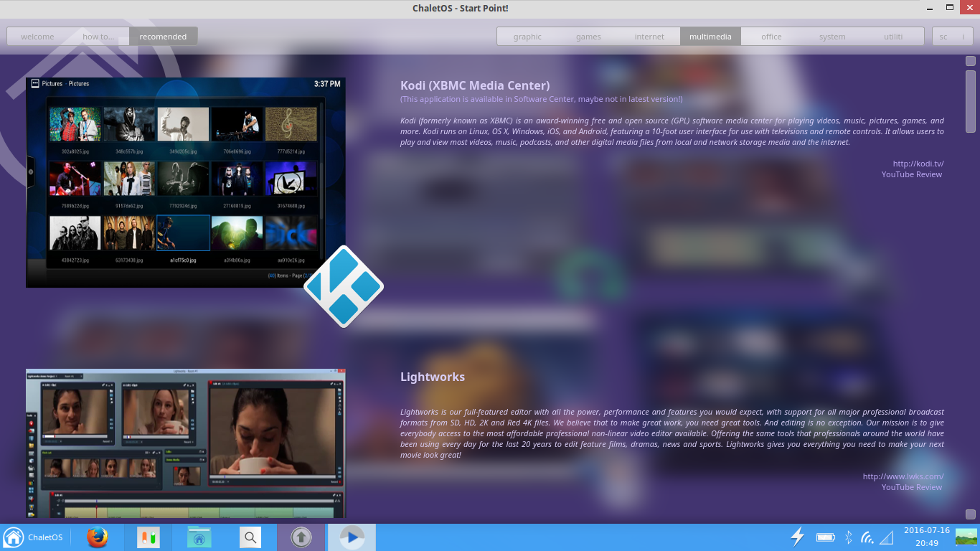This screenshot has width=980, height=551.
Task: Click the clock date 2016-07-16
Action: point(927,531)
